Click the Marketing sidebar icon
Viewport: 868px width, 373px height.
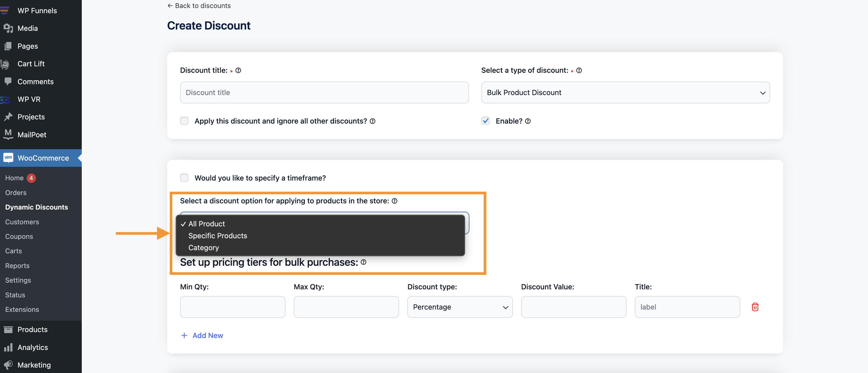click(8, 366)
